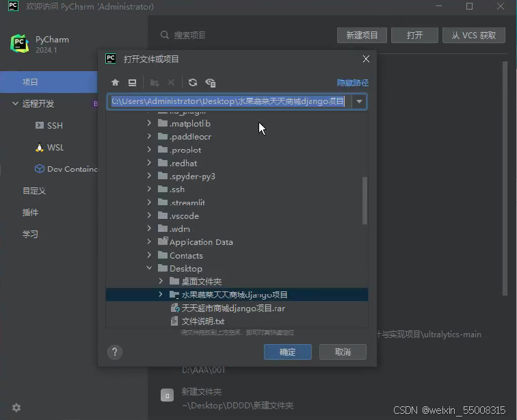The height and width of the screenshot is (420, 517).
Task: Expand the .paddleocr folder
Action: [149, 136]
